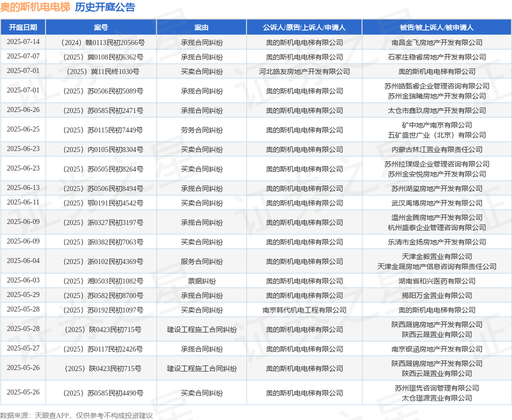Open defendant 武汉禹博房地产开发有限公司
This screenshot has width=512, height=420.
tap(437, 203)
